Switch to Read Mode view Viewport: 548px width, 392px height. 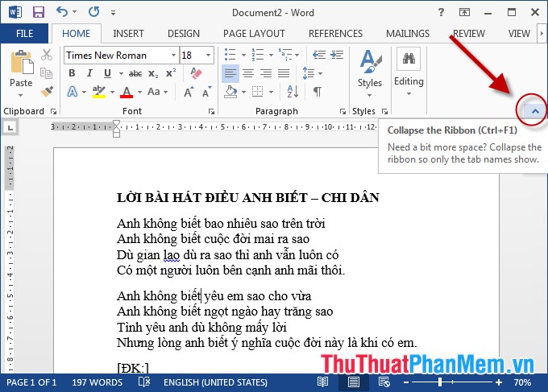322,382
